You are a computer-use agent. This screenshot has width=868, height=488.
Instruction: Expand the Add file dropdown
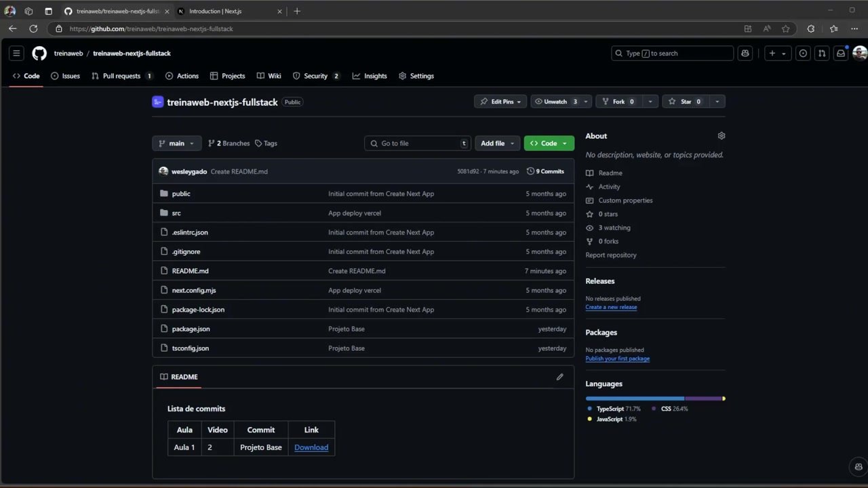(x=498, y=143)
